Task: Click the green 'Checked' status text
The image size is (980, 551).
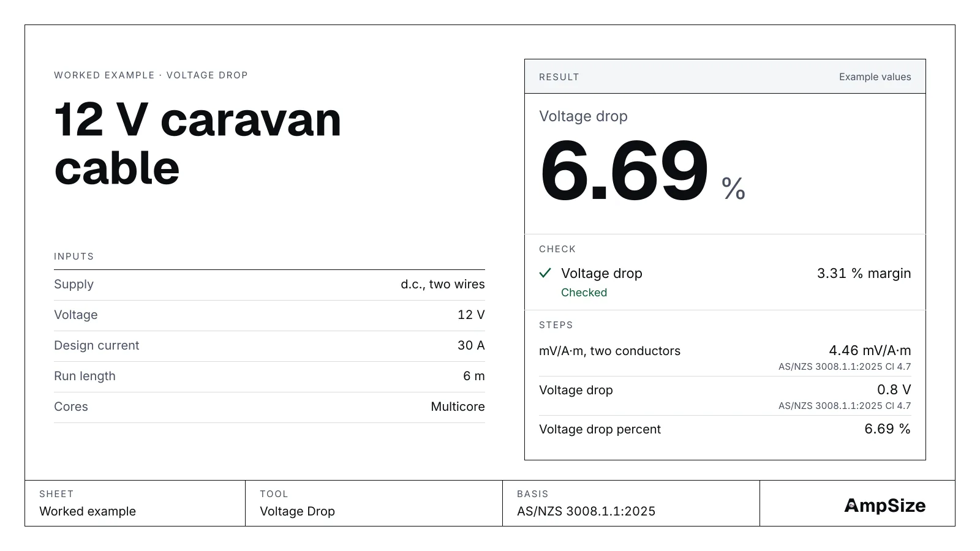Action: [584, 293]
